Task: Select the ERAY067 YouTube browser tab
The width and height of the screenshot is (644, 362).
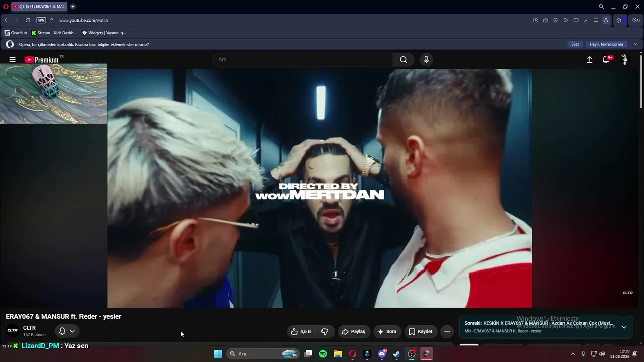Action: coord(39,6)
